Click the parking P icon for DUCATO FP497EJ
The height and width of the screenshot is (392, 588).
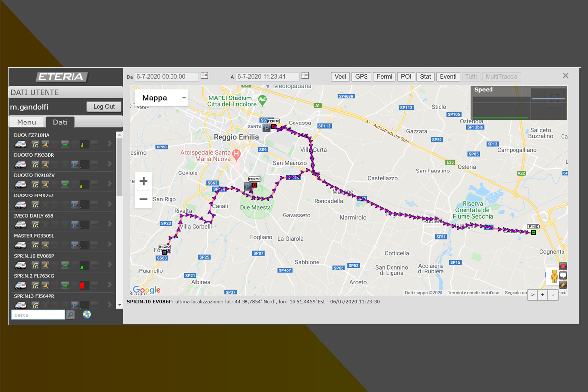[x=74, y=204]
